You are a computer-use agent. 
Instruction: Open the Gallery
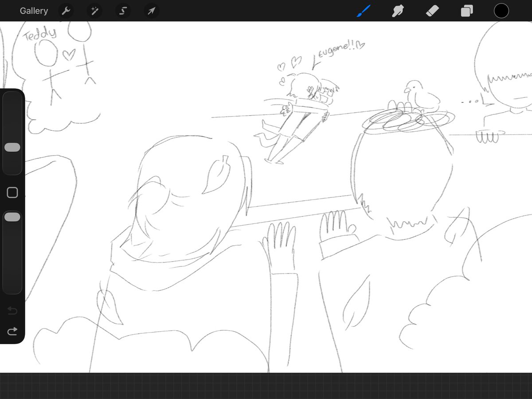click(34, 11)
